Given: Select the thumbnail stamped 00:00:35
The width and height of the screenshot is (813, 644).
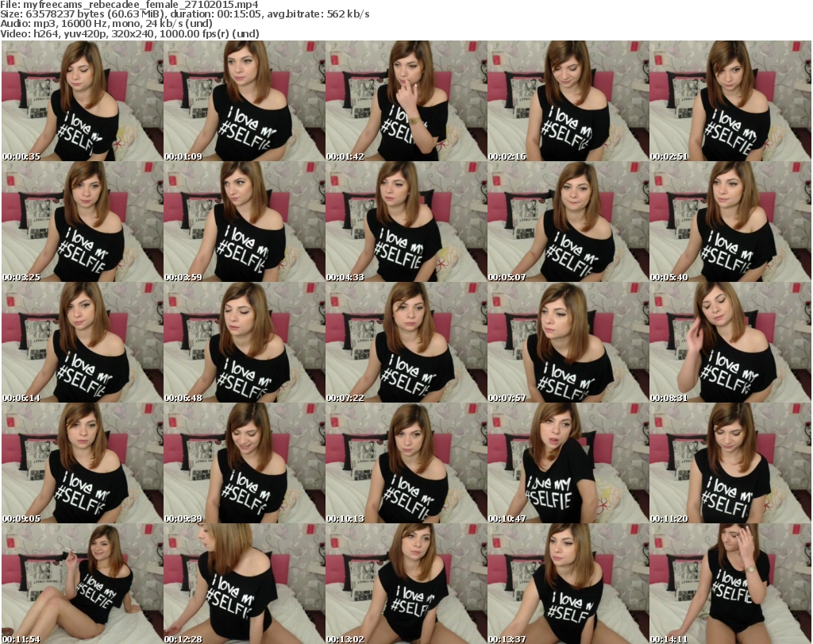Looking at the screenshot, I should (x=82, y=101).
